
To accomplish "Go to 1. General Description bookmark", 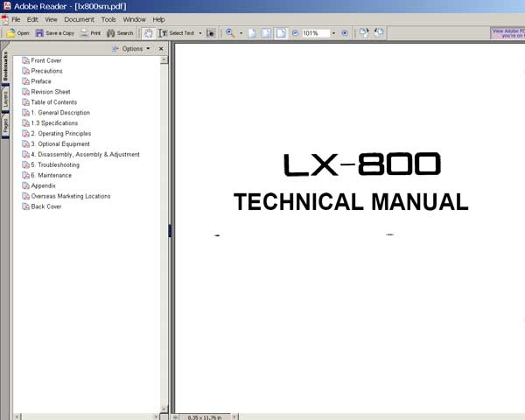I will pyautogui.click(x=60, y=113).
